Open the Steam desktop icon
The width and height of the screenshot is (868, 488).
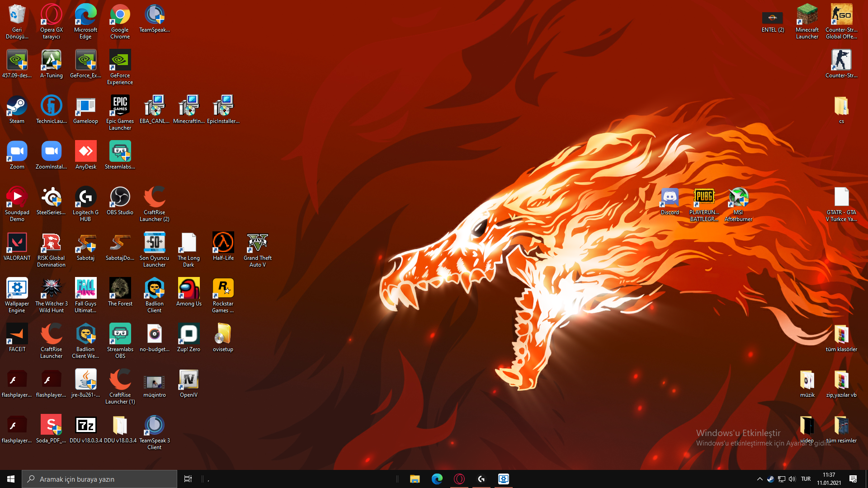click(17, 107)
